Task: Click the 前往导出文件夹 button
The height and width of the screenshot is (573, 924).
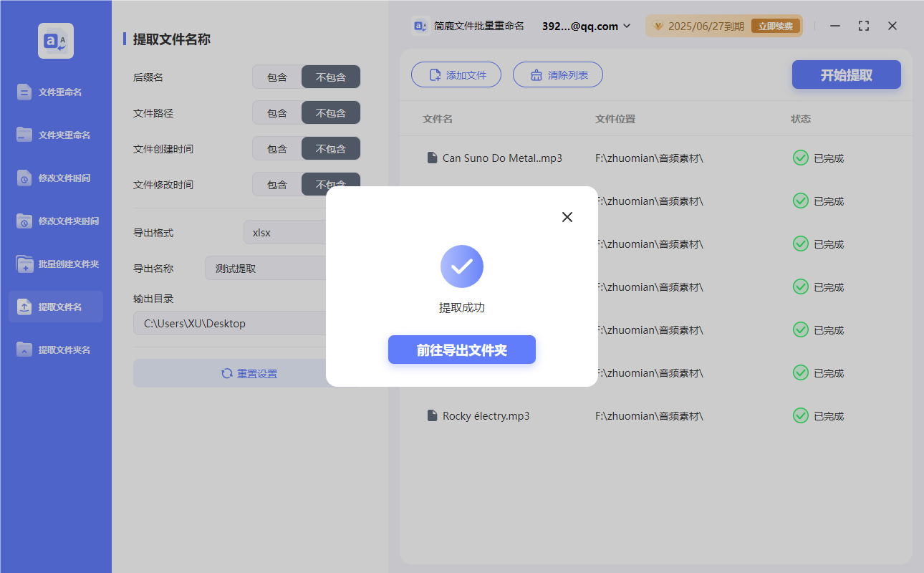Action: pyautogui.click(x=461, y=350)
